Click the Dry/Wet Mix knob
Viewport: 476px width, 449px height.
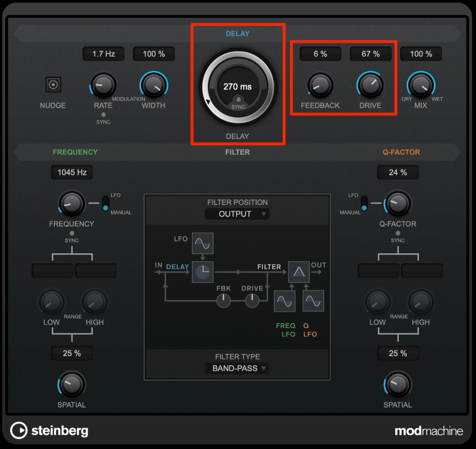(x=421, y=86)
